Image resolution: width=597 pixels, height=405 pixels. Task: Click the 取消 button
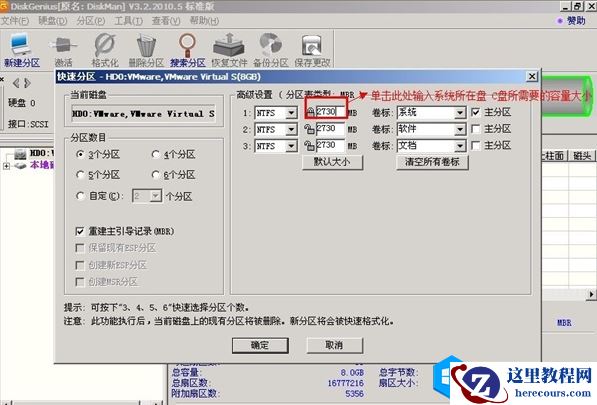[334, 345]
